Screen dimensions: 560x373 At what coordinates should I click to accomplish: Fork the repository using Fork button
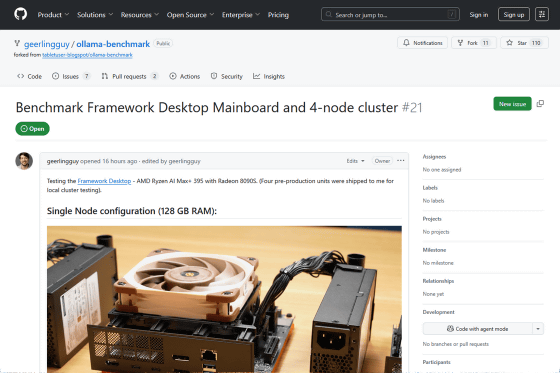(x=474, y=43)
